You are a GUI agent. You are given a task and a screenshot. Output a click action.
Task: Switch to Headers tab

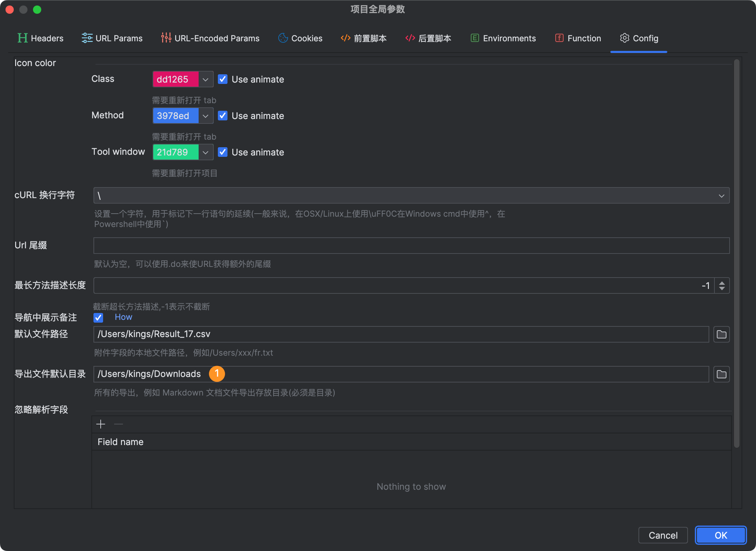click(41, 37)
